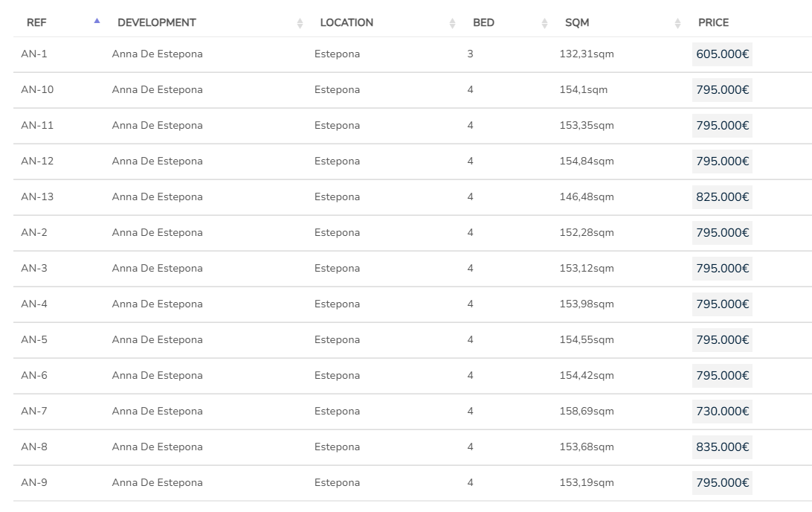This screenshot has height=512, width=812.
Task: Select the 605.000€ price badge
Action: [x=722, y=54]
